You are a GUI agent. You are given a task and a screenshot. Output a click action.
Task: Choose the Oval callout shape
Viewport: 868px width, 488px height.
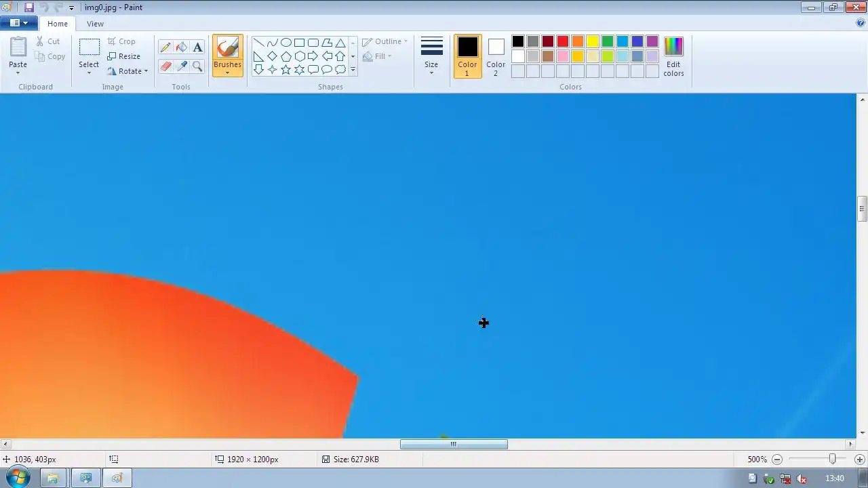[x=326, y=69]
